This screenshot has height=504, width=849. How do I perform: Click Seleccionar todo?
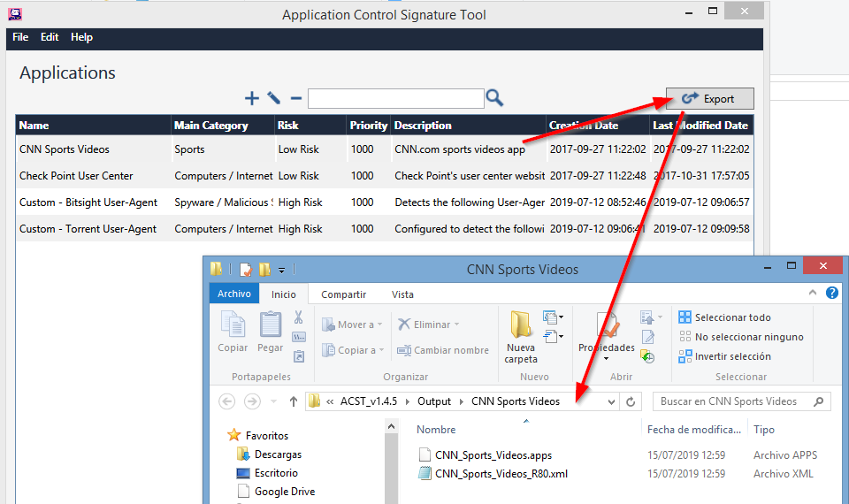coord(724,317)
